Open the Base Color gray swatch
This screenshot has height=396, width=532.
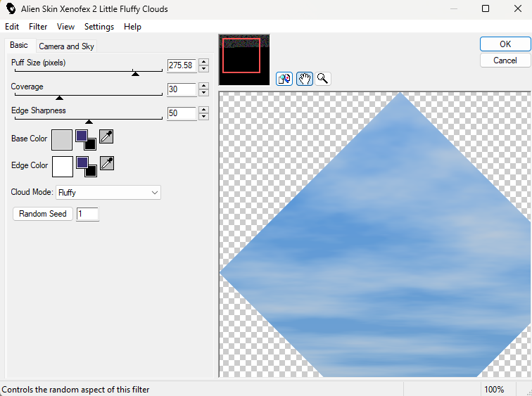pyautogui.click(x=62, y=140)
